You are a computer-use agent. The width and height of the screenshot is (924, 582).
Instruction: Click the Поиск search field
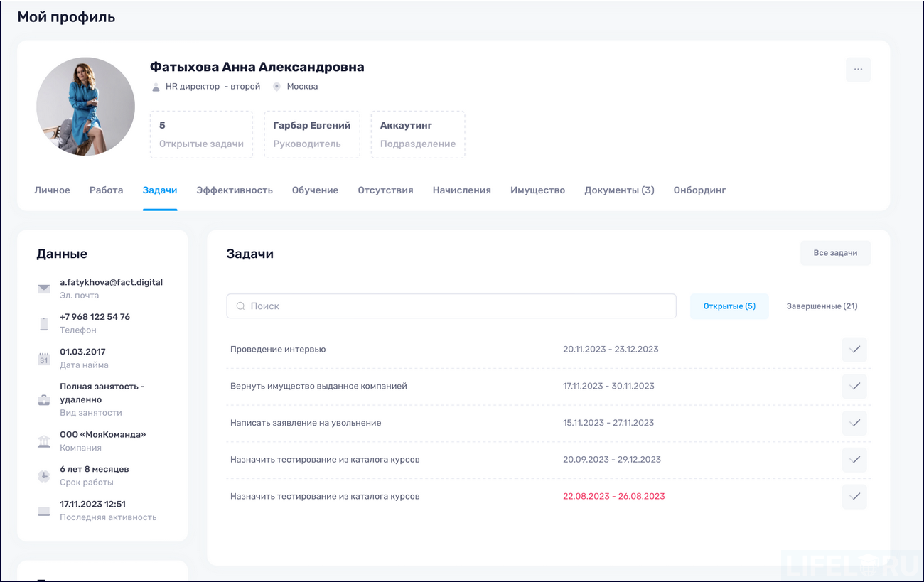451,306
